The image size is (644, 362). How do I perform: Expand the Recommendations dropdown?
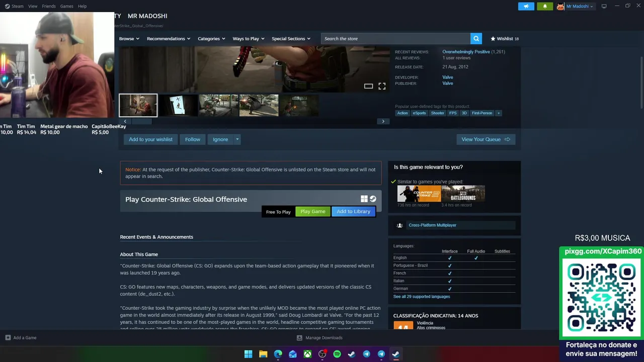click(x=169, y=39)
